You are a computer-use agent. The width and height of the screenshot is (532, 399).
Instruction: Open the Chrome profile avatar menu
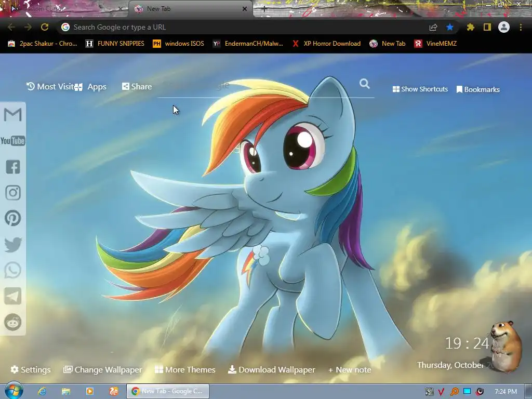(x=504, y=27)
